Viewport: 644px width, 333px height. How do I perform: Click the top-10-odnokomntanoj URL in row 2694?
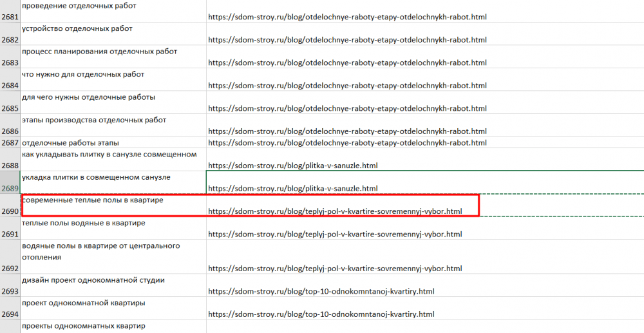321,314
